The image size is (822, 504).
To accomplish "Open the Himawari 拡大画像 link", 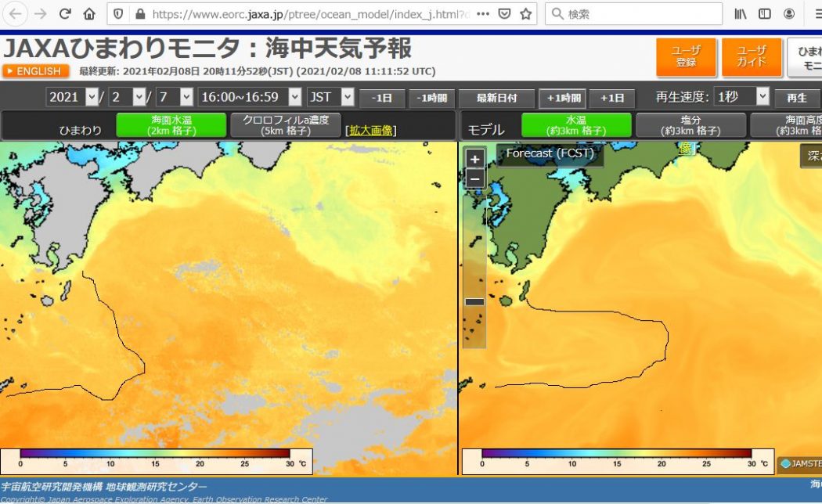I will click(370, 131).
